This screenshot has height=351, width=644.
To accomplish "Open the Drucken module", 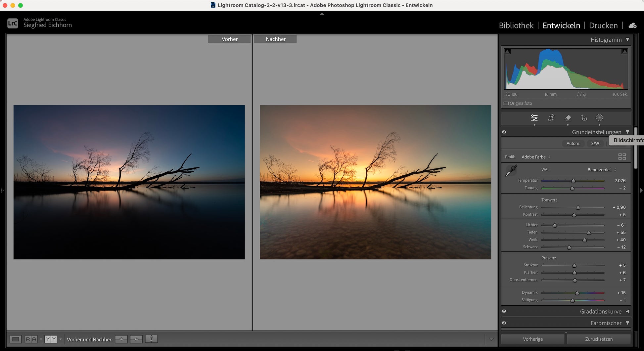I will [603, 25].
